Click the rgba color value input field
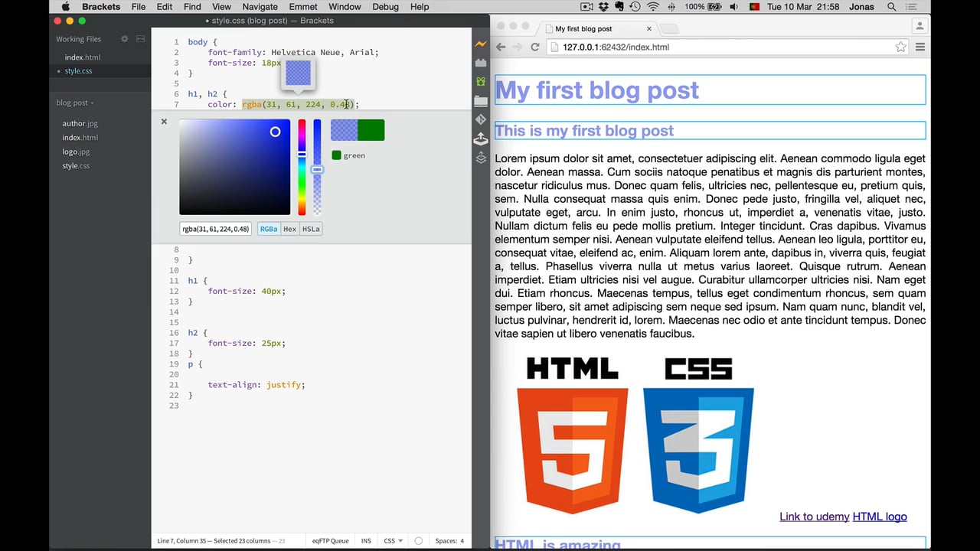980x551 pixels. [216, 229]
